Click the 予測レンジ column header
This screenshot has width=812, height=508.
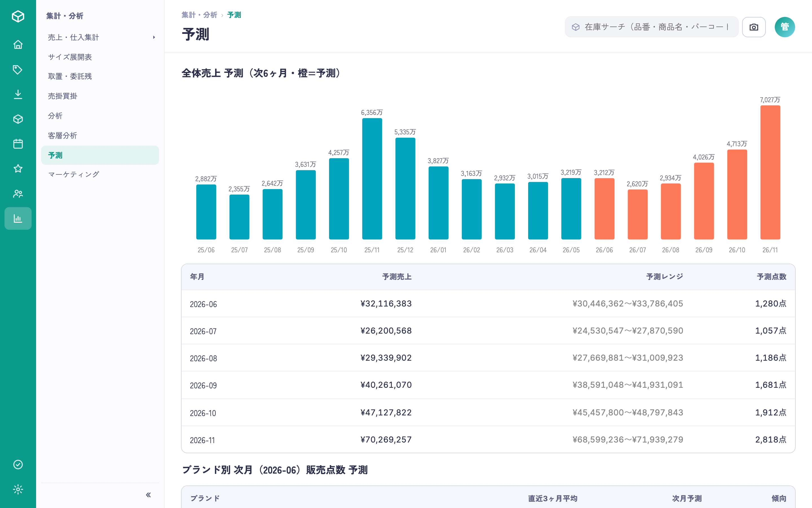click(x=665, y=277)
